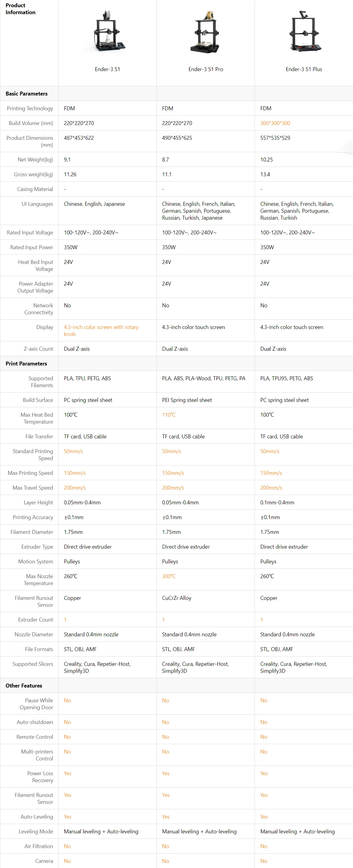The image size is (353, 868).
Task: Click the orange rotary knob display text
Action: click(101, 331)
